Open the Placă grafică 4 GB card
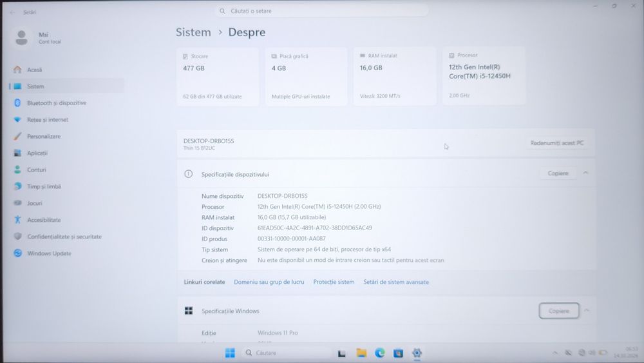The image size is (644, 363). click(306, 77)
